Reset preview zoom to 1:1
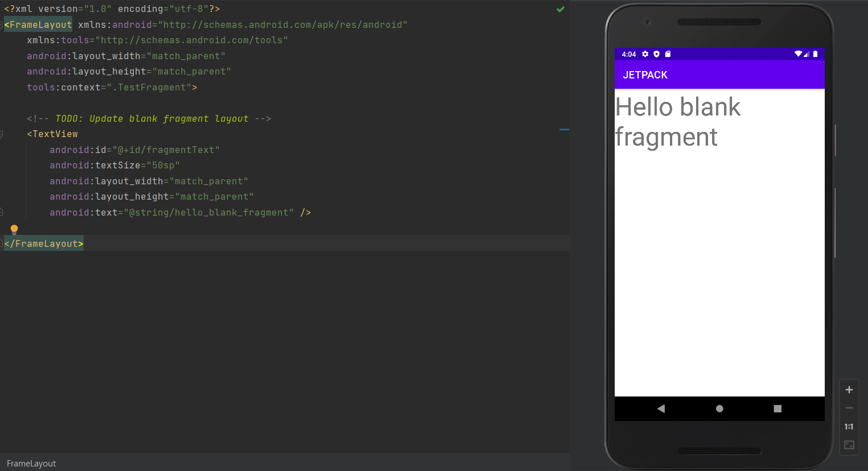Image resolution: width=868 pixels, height=471 pixels. (x=849, y=427)
